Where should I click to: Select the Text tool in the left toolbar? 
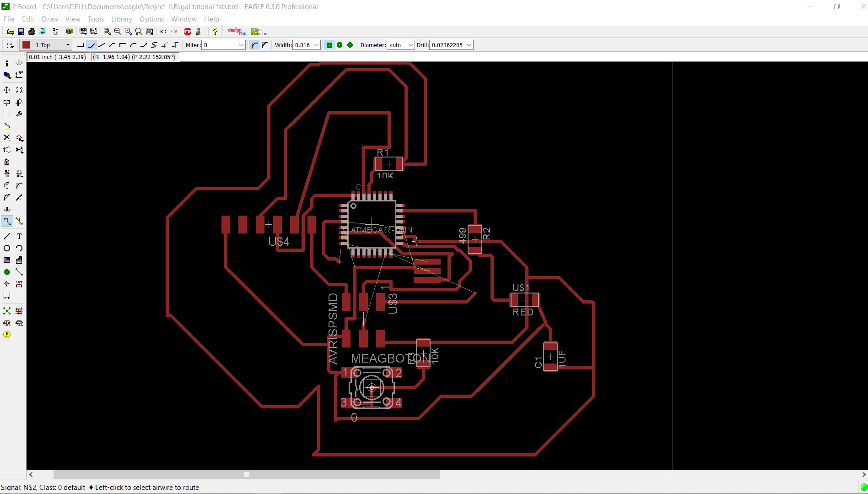(19, 236)
